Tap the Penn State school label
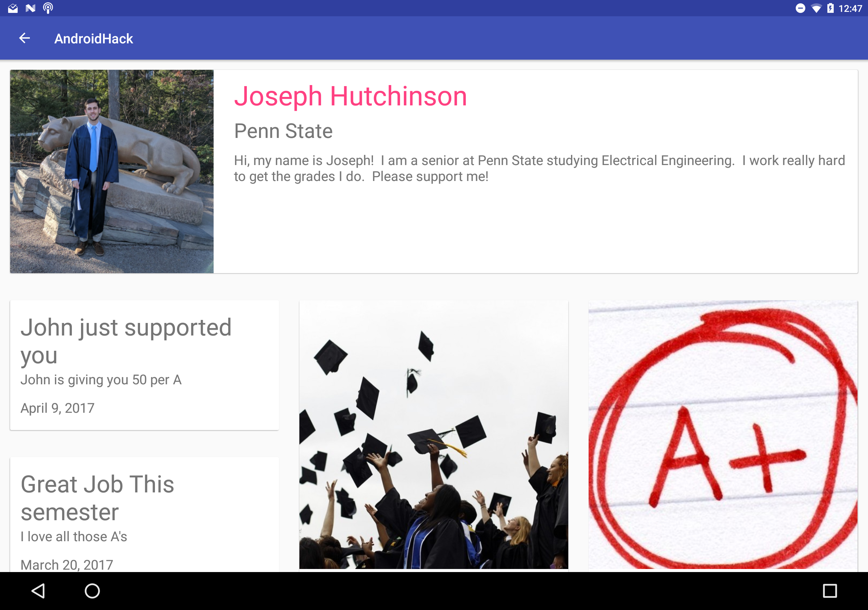Screen dimensions: 868x610 click(x=283, y=131)
